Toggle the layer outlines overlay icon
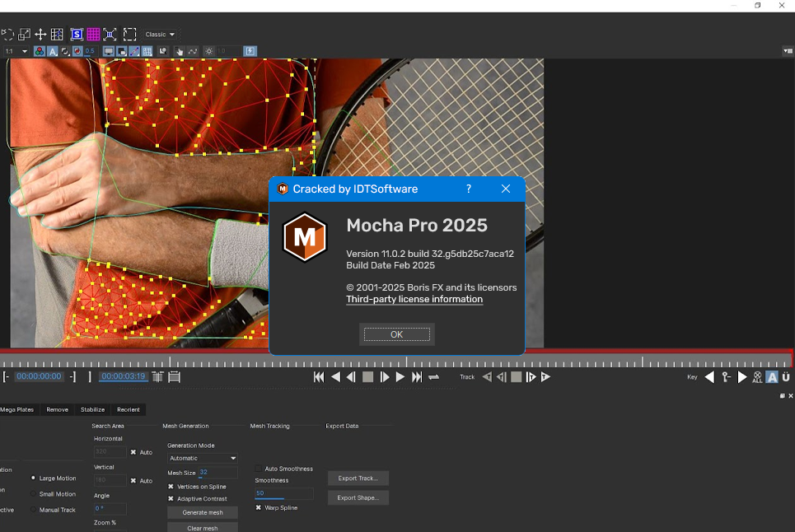The image size is (795, 532). [122, 51]
